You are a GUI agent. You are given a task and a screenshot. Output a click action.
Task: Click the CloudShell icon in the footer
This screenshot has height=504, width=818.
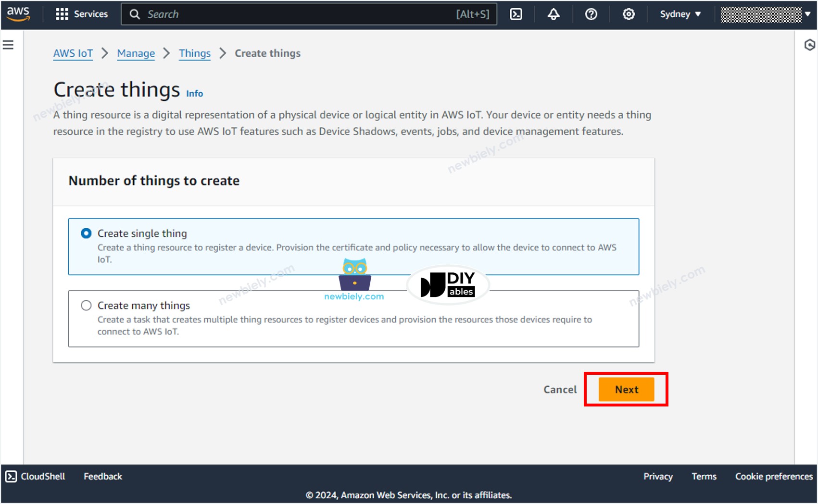tap(10, 476)
